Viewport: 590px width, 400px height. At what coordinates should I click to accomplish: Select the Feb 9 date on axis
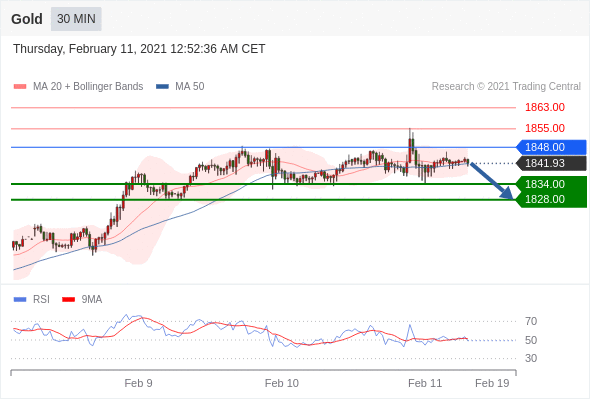point(138,383)
